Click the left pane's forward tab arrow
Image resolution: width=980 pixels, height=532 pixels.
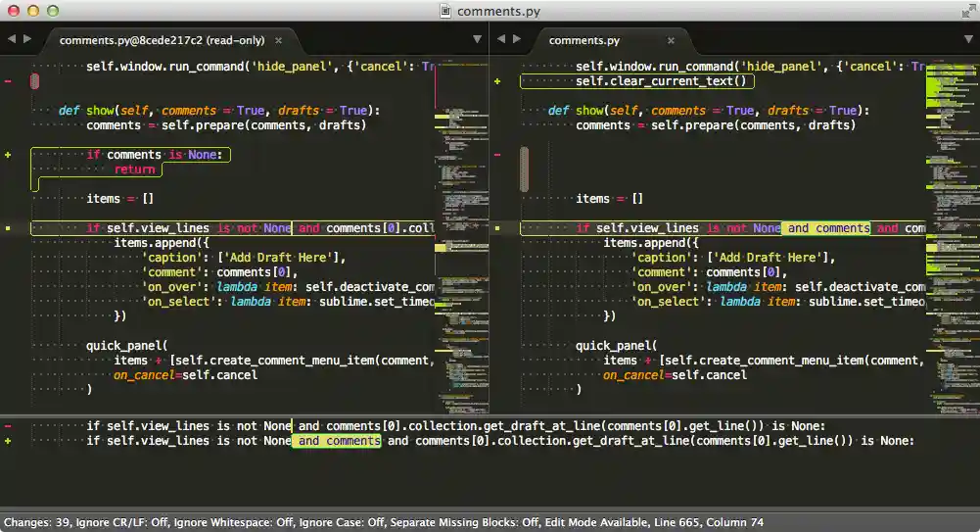(27, 39)
